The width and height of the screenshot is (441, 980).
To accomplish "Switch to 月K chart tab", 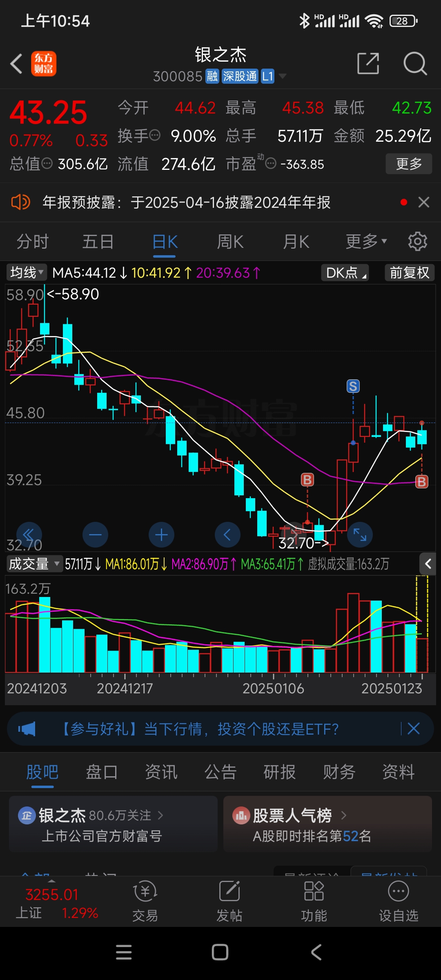I will (x=296, y=242).
